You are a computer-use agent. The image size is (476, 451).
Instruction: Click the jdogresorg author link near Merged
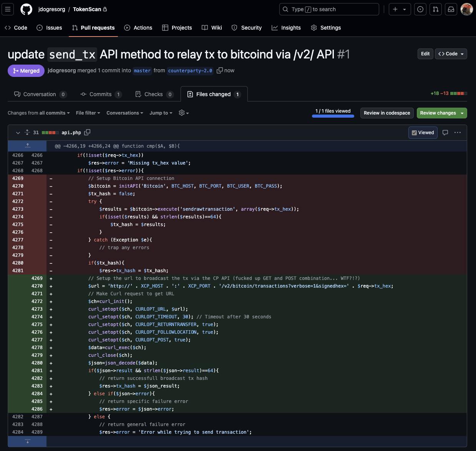[x=61, y=70]
